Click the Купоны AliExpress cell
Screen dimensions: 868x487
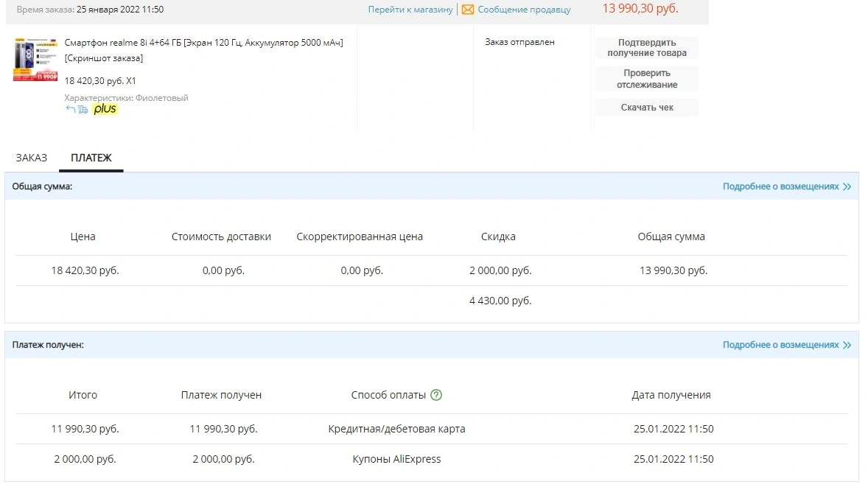click(x=397, y=459)
